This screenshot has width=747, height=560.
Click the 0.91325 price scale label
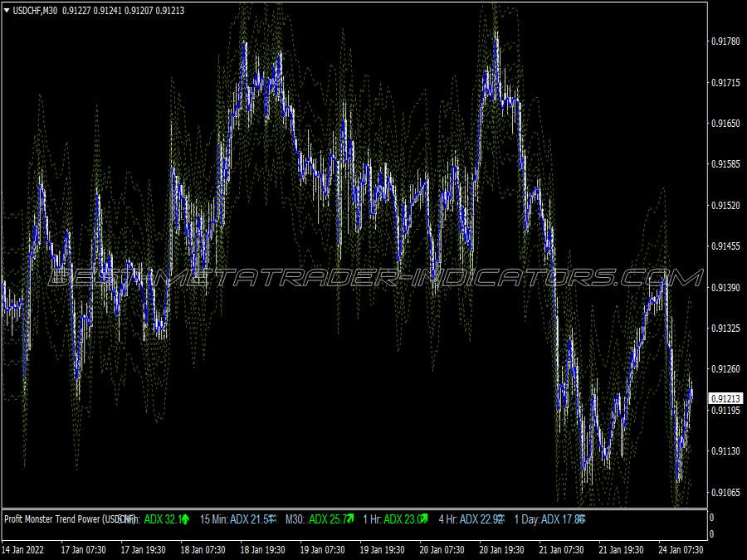725,328
